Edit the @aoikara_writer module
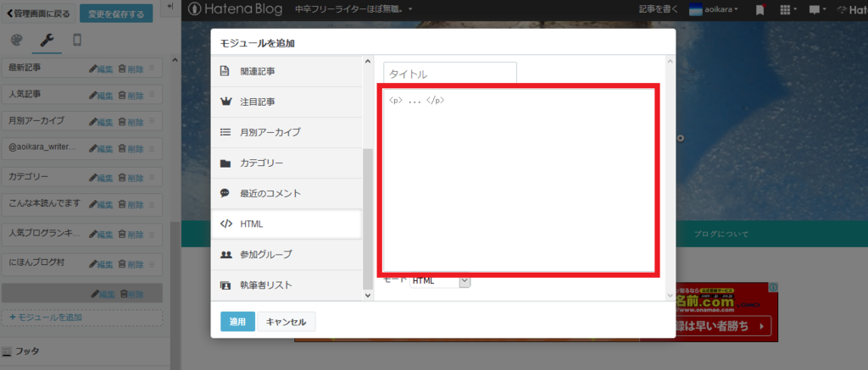This screenshot has height=370, width=868. (x=101, y=148)
